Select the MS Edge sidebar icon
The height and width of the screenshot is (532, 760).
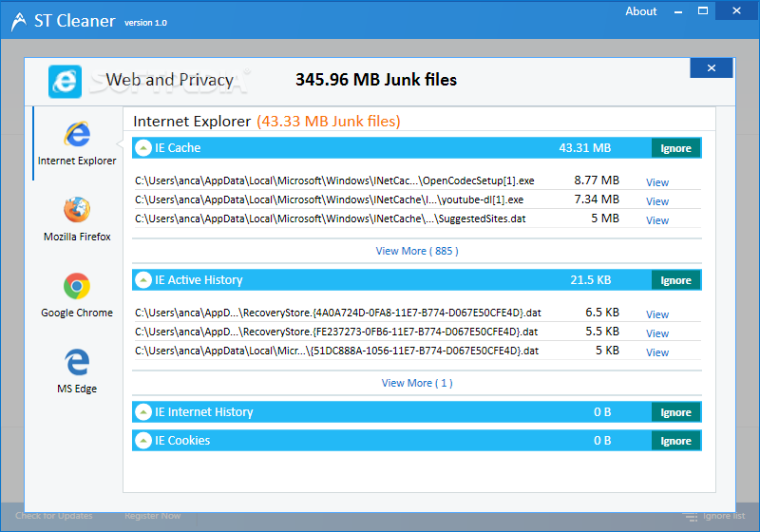tap(77, 362)
